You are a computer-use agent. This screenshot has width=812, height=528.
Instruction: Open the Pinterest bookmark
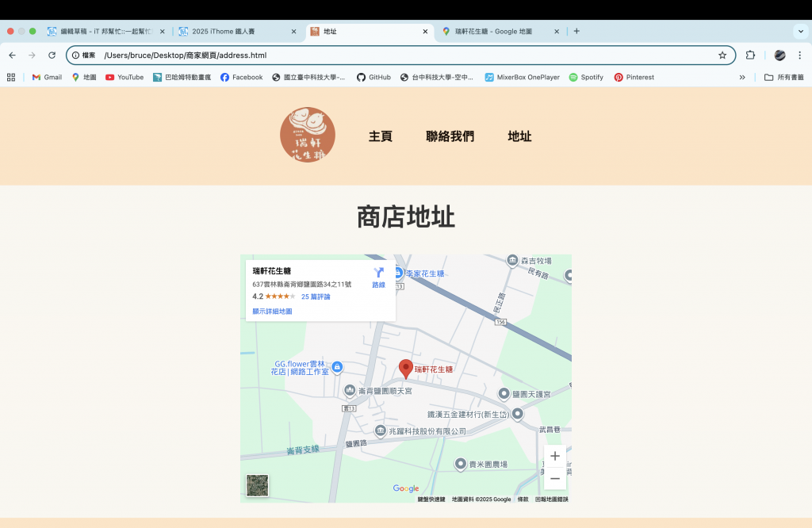[x=634, y=77]
